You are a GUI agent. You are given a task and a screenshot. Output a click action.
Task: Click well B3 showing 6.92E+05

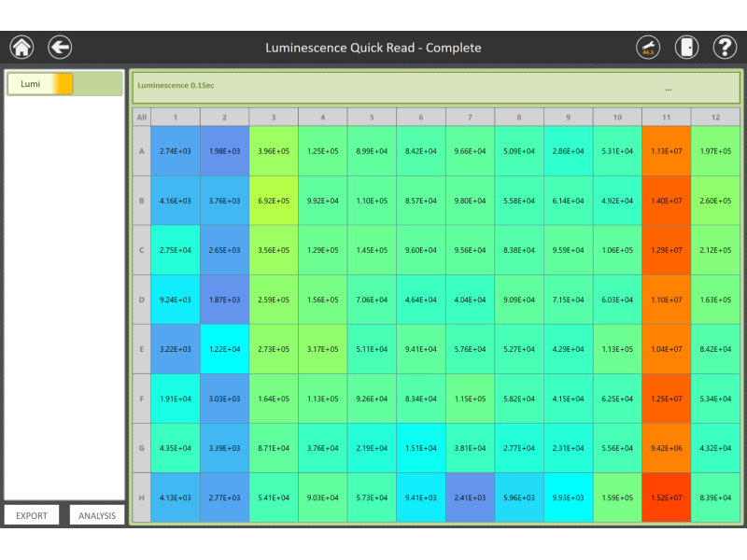(x=274, y=201)
